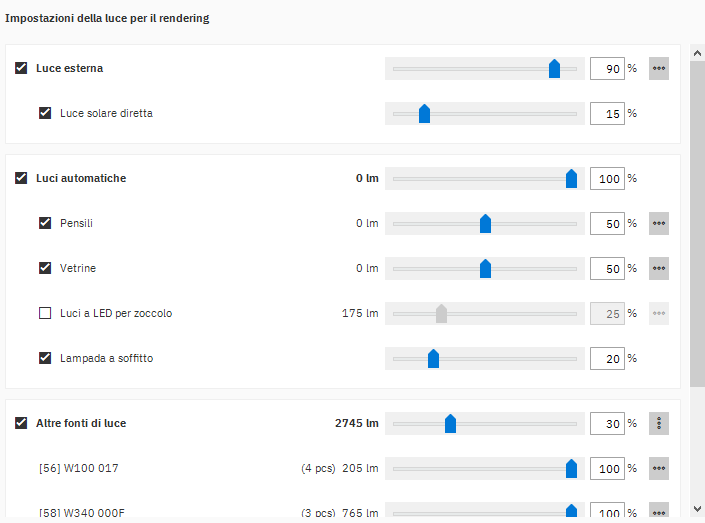Click the Luce esterna slider handle

click(x=554, y=69)
